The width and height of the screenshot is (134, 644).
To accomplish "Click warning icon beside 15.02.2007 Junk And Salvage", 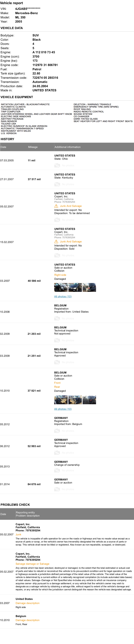I will pos(56,241).
